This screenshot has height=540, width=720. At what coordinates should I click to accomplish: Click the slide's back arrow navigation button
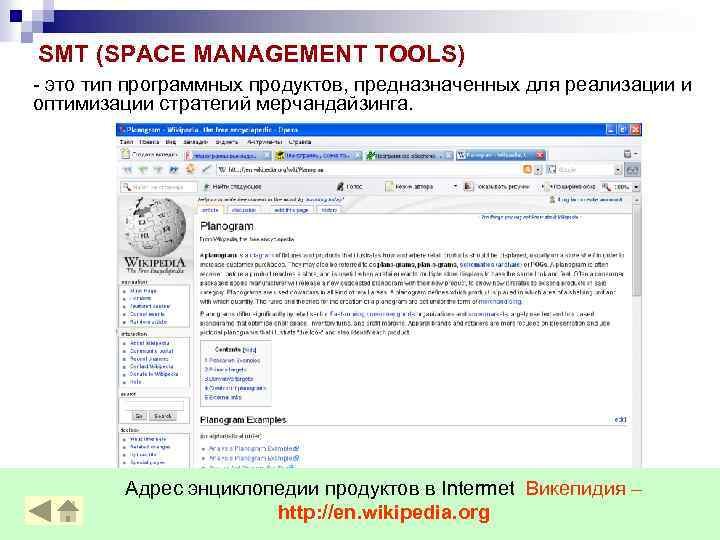(x=40, y=511)
